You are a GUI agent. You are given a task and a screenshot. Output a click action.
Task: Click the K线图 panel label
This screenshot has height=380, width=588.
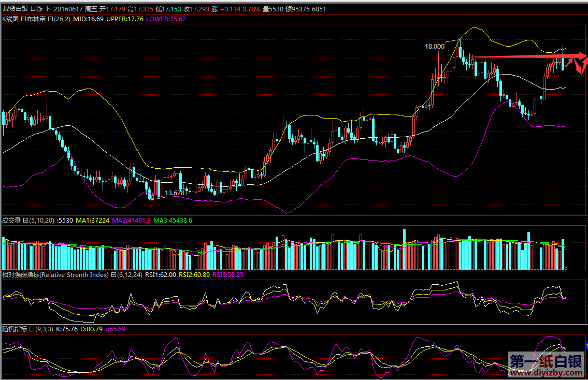click(10, 19)
